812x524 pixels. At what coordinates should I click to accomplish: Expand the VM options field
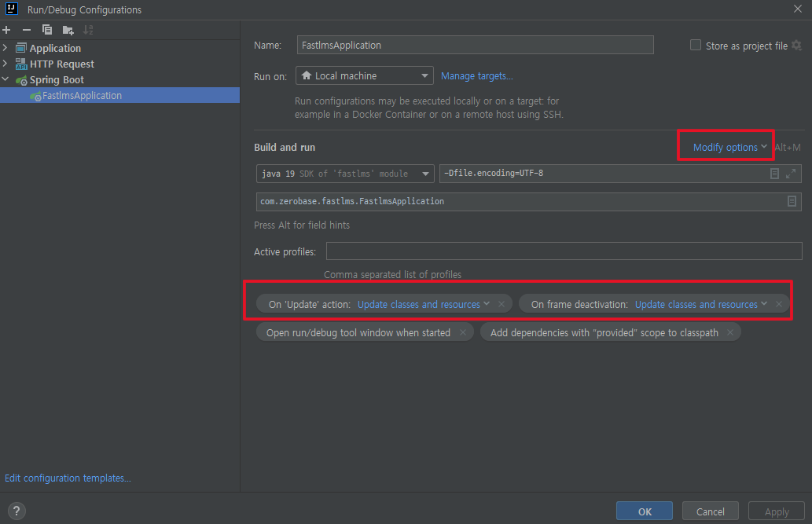791,174
